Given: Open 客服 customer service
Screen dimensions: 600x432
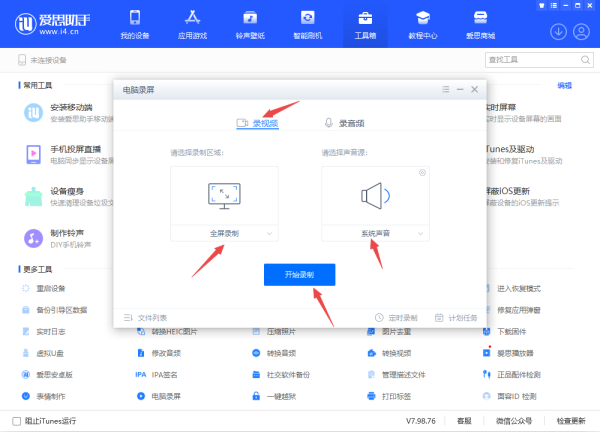Looking at the screenshot, I should (x=464, y=421).
